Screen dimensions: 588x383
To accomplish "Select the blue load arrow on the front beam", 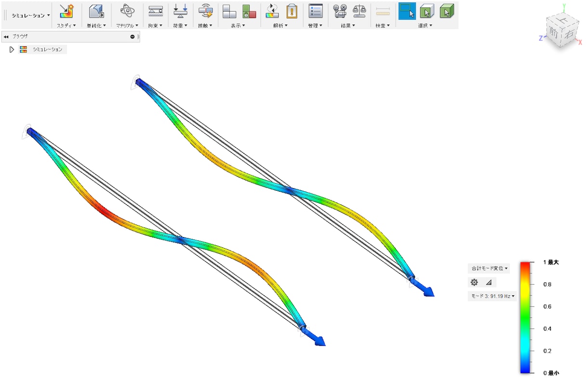I will [315, 337].
